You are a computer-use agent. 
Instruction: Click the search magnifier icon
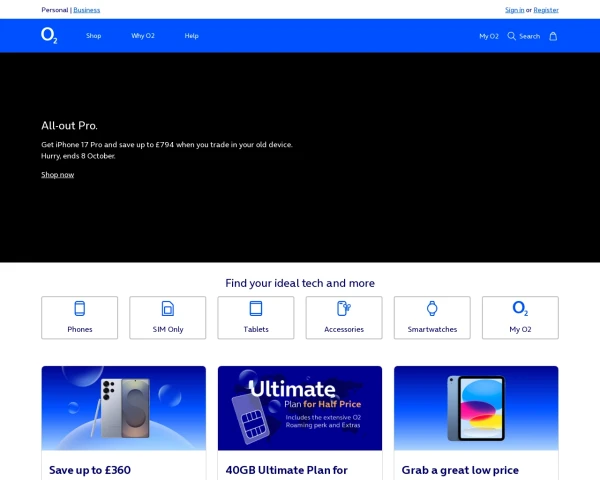(511, 36)
